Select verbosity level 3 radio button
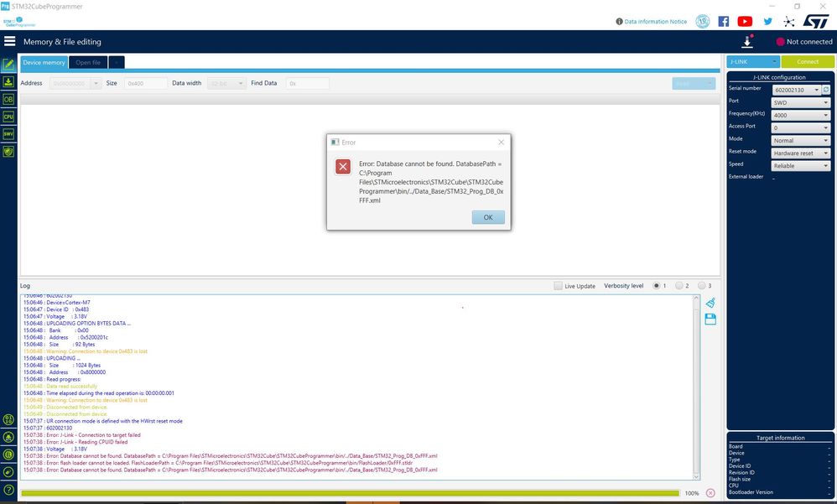The image size is (837, 504). (x=701, y=286)
